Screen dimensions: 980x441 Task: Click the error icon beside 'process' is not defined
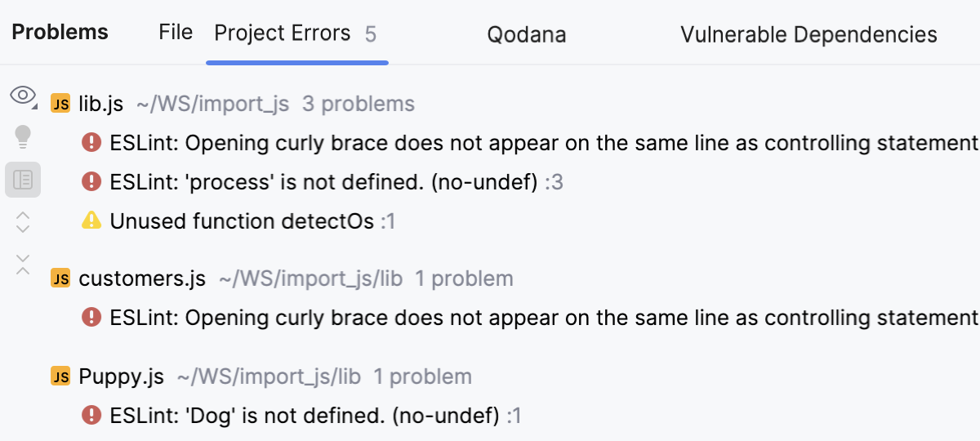(91, 182)
